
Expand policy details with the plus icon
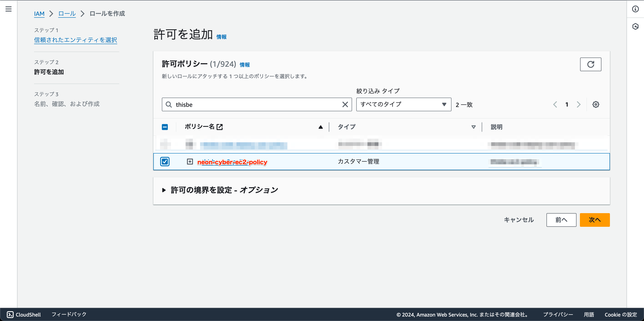(x=190, y=161)
